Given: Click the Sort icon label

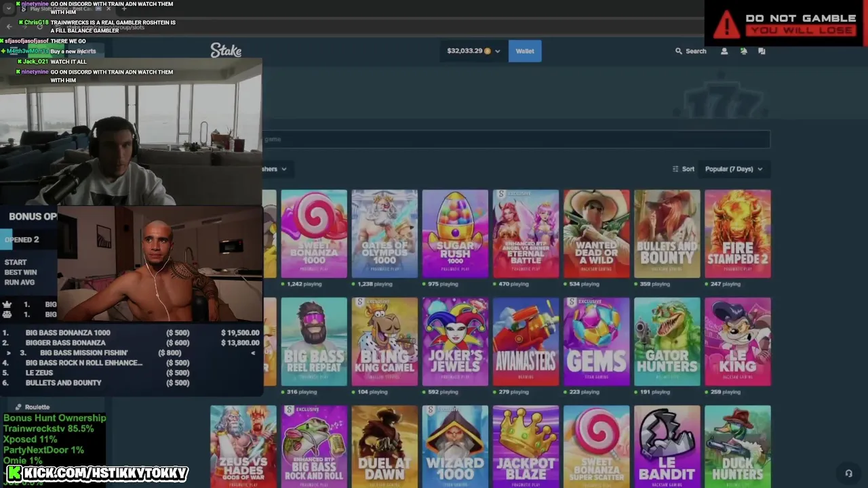Looking at the screenshot, I should click(x=683, y=169).
